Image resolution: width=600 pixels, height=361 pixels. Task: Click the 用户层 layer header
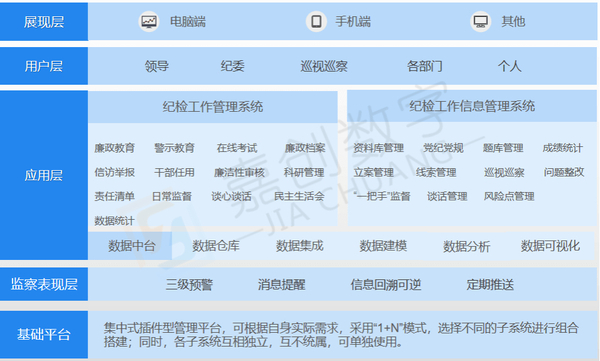coord(44,66)
